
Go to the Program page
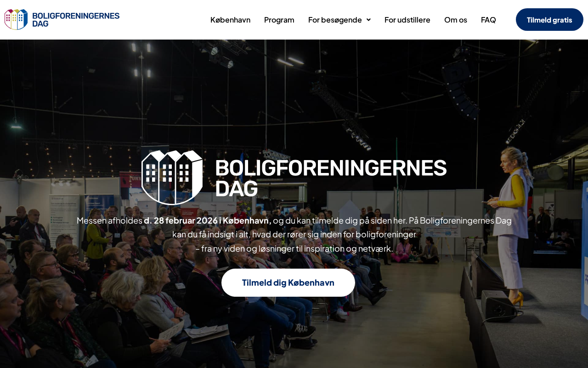[x=279, y=20]
